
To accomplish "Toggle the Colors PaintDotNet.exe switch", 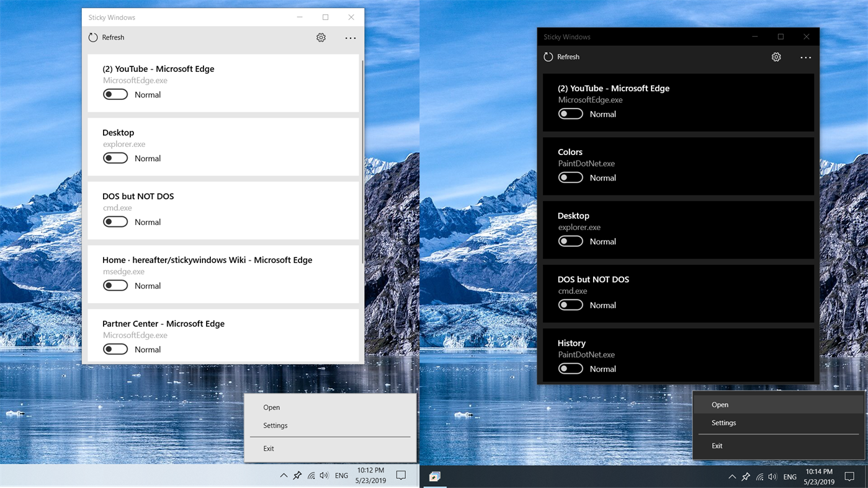I will [570, 177].
